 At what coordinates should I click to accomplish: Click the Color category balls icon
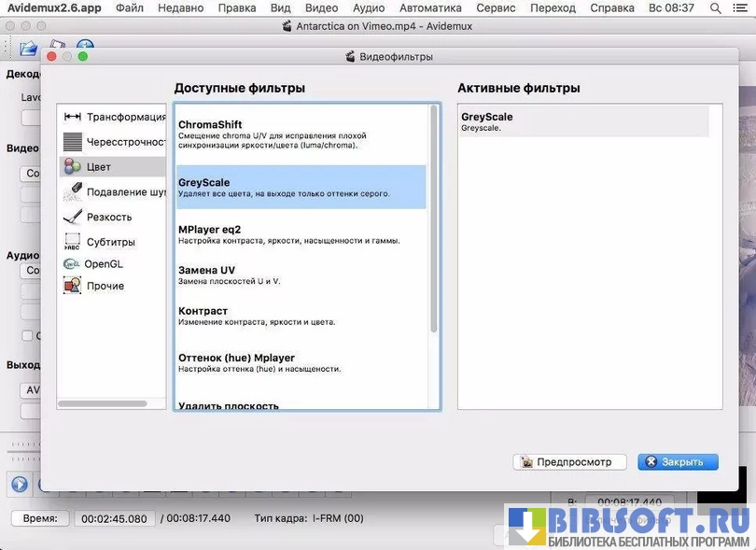72,167
